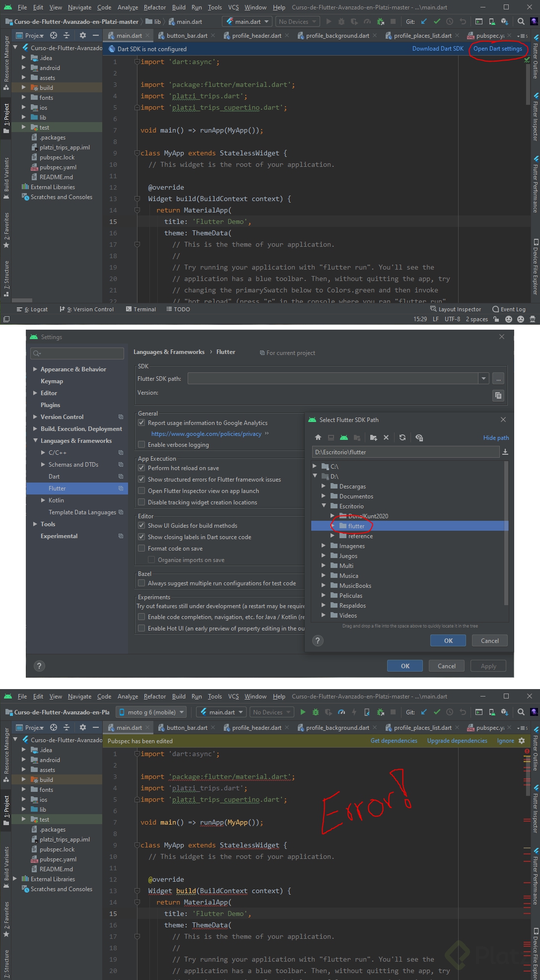Click the D:\Escritorio\flutter path field
The width and height of the screenshot is (540, 980).
tap(405, 452)
